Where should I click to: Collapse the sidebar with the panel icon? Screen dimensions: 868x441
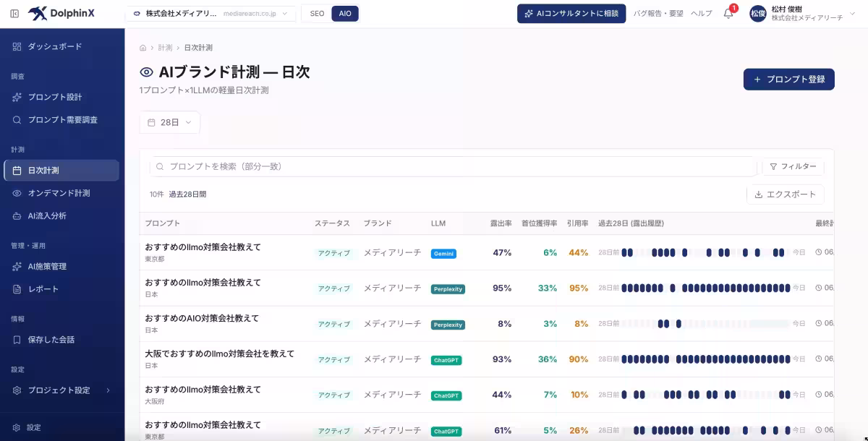15,13
